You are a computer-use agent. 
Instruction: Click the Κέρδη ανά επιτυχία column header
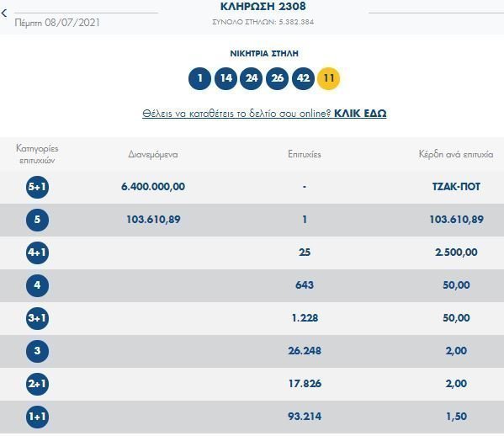[x=456, y=154]
